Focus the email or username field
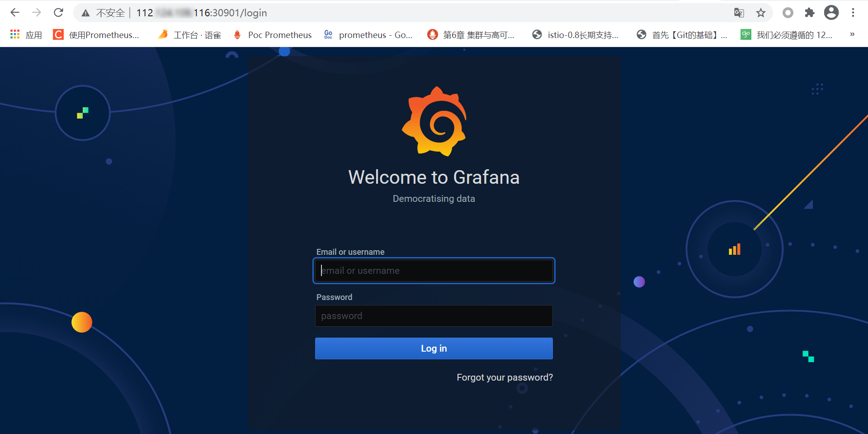This screenshot has width=868, height=434. [x=434, y=271]
